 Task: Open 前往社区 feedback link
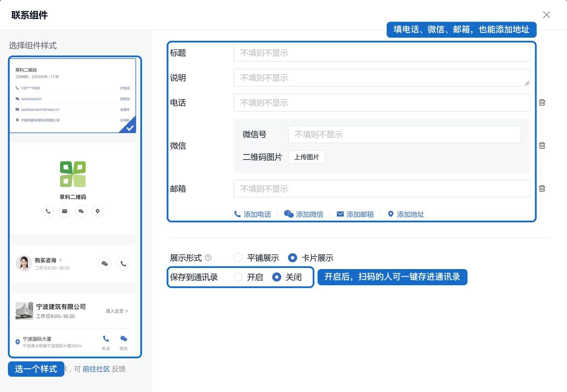[x=96, y=369]
